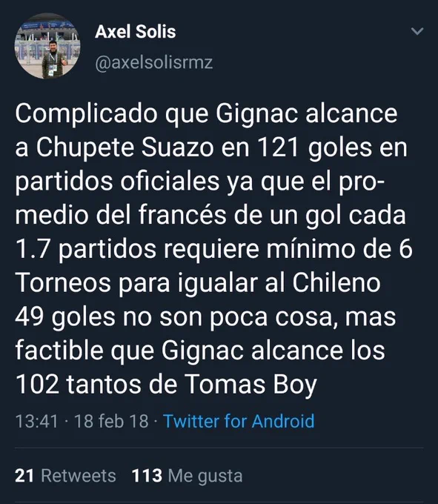Viewport: 438px width, 504px height.
Task: Open Axel Solis profile picture
Action: pyautogui.click(x=47, y=46)
